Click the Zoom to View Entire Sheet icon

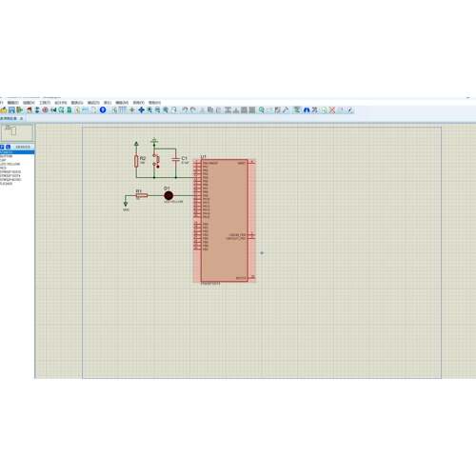166,110
